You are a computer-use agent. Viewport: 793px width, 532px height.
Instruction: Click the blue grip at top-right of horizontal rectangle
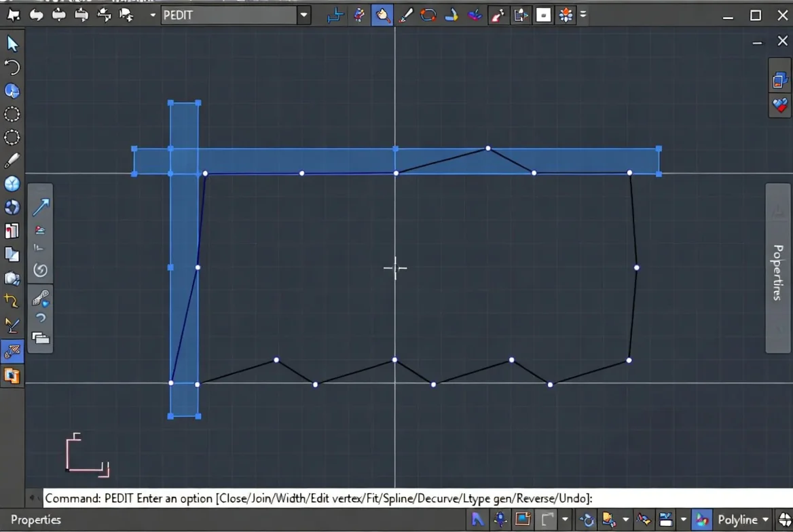(x=659, y=149)
